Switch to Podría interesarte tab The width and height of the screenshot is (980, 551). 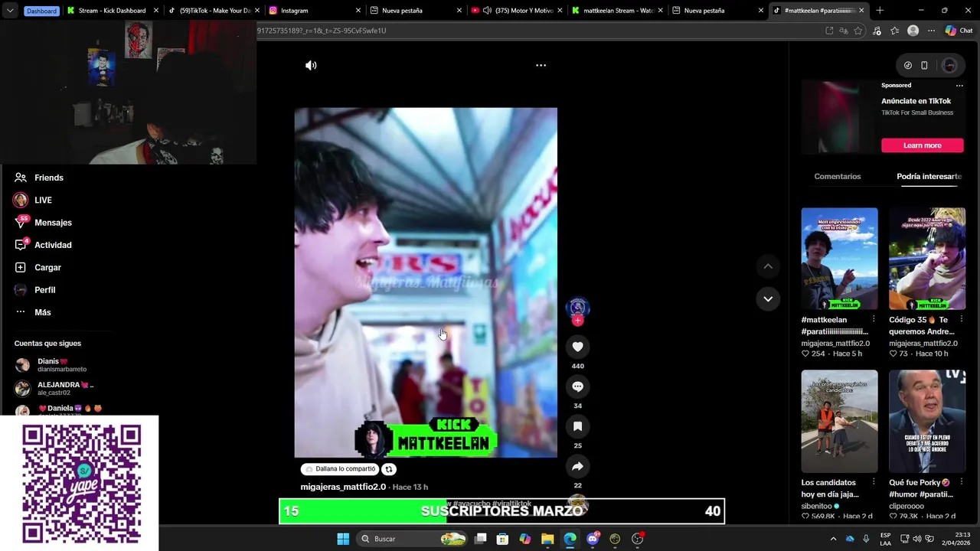pos(929,176)
